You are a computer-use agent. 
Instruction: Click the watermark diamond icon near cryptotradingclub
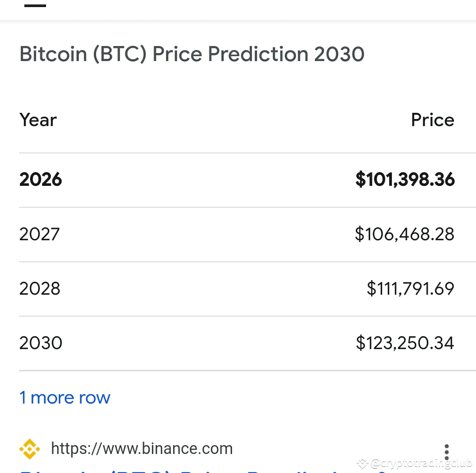coord(362,464)
